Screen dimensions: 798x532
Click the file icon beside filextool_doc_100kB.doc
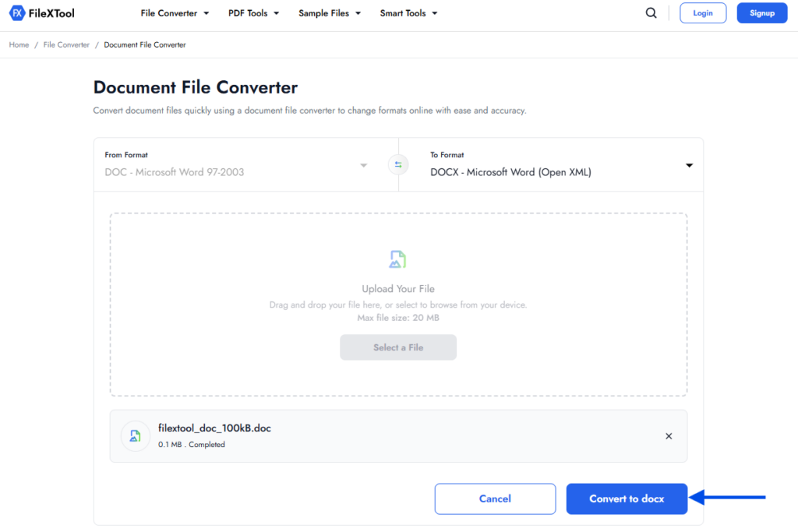136,436
